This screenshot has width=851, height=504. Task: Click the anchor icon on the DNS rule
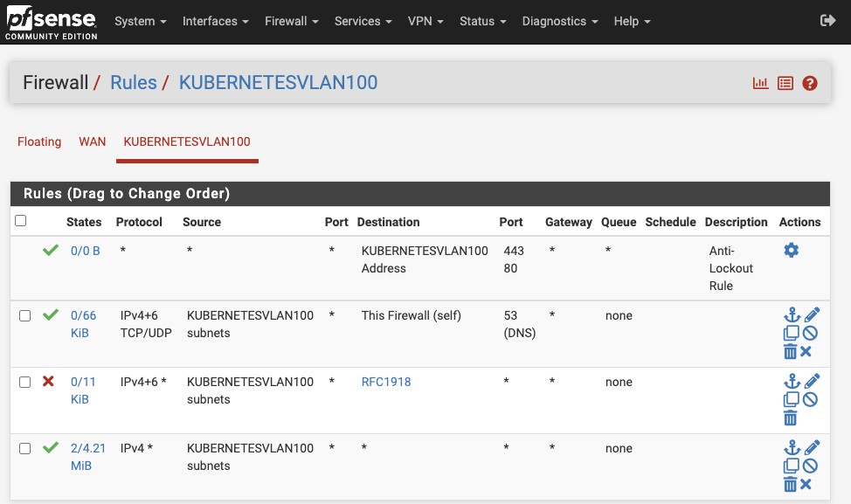click(792, 314)
